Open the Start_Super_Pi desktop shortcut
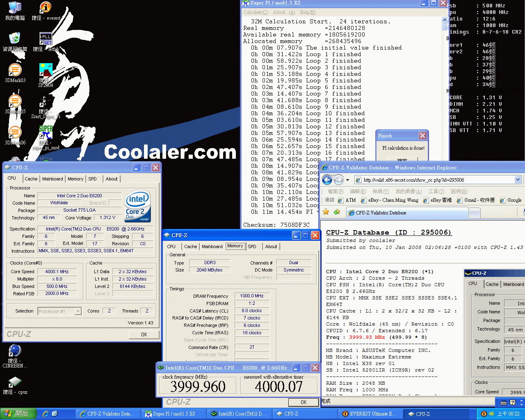Image resolution: width=525 pixels, height=420 pixels. coord(46,107)
